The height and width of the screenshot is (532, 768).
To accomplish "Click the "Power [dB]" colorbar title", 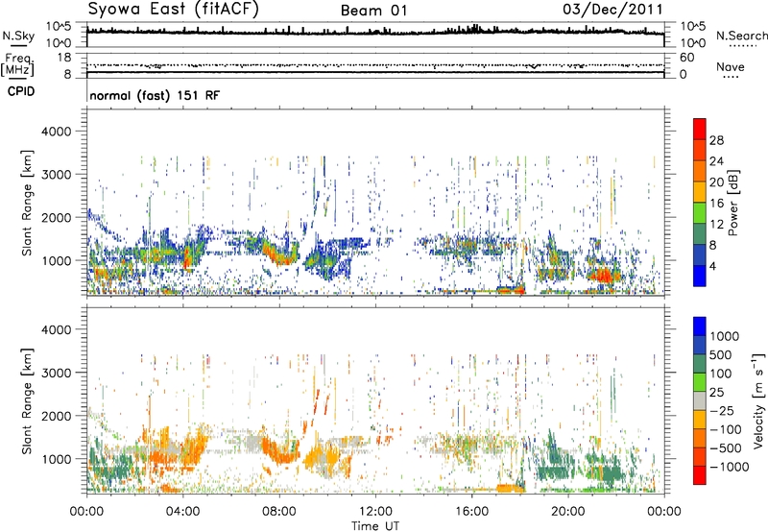I will [x=732, y=203].
